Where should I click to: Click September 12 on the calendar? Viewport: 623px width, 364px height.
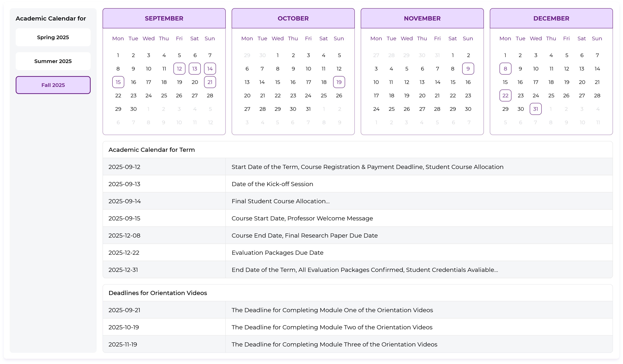pyautogui.click(x=179, y=69)
